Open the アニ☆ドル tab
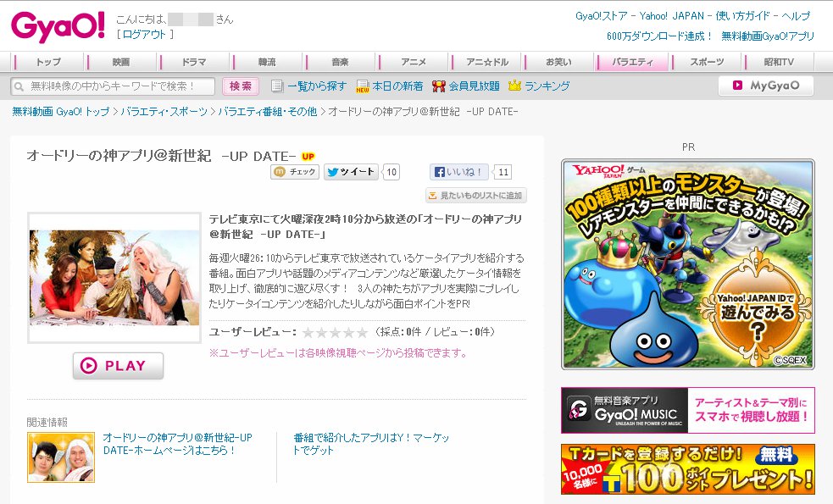The width and height of the screenshot is (833, 504). (x=486, y=62)
